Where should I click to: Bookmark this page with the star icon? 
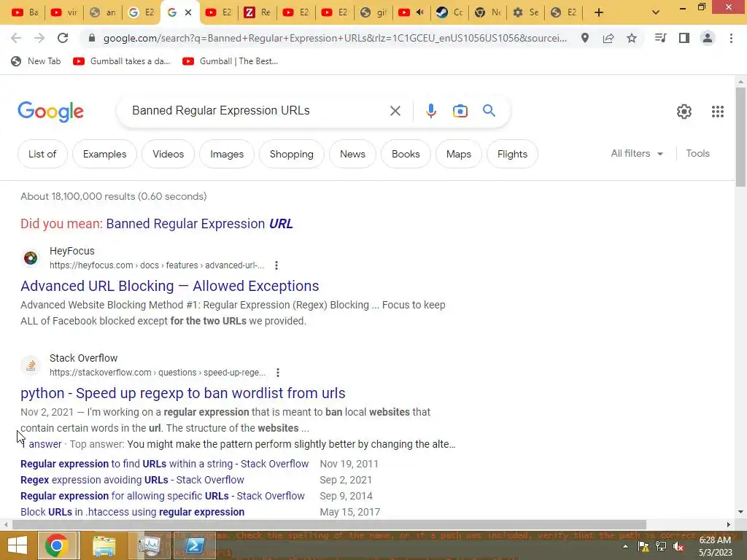coord(632,38)
